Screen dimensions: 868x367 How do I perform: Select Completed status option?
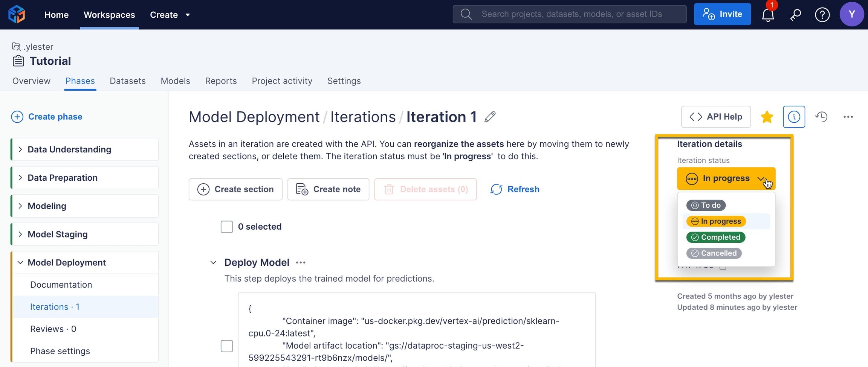[x=715, y=237]
